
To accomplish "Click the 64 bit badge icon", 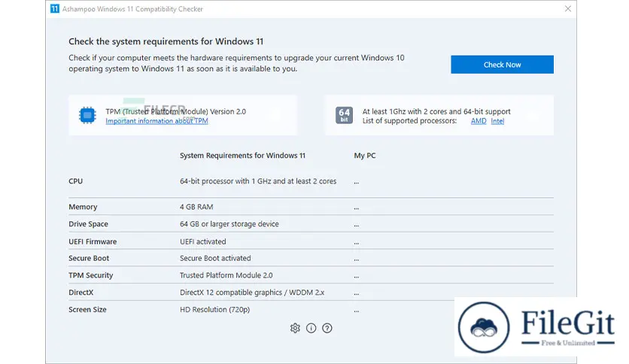I will pyautogui.click(x=344, y=116).
